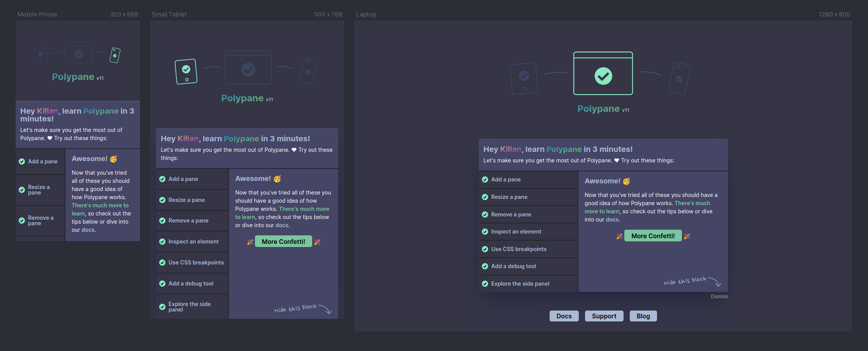
Task: Follow There's much more to learn link, Small Tablet pane
Action: point(282,213)
